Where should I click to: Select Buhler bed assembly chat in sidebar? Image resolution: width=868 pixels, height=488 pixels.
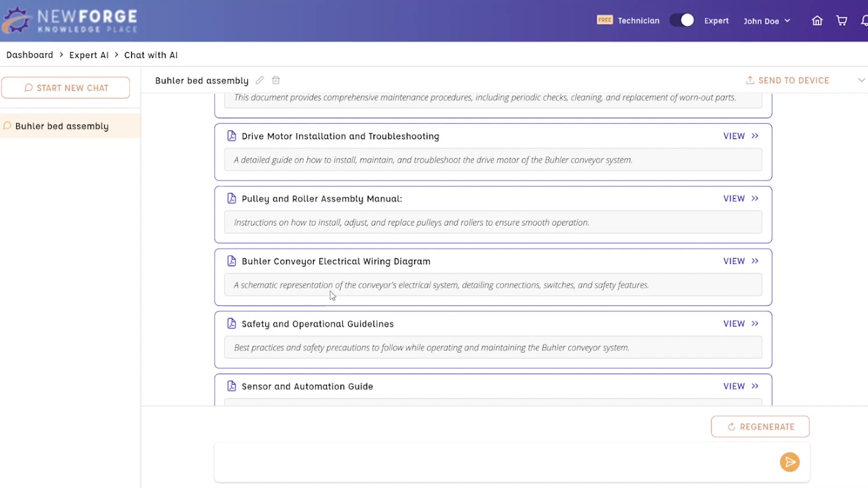coord(70,126)
